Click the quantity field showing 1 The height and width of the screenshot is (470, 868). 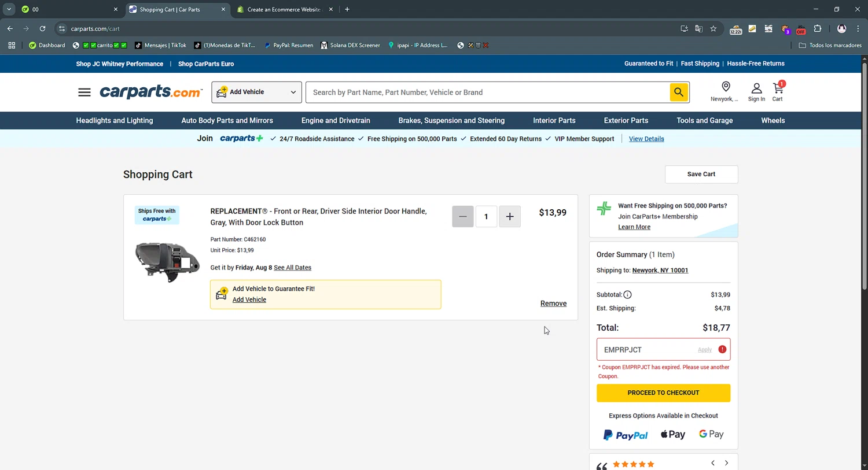coord(486,216)
